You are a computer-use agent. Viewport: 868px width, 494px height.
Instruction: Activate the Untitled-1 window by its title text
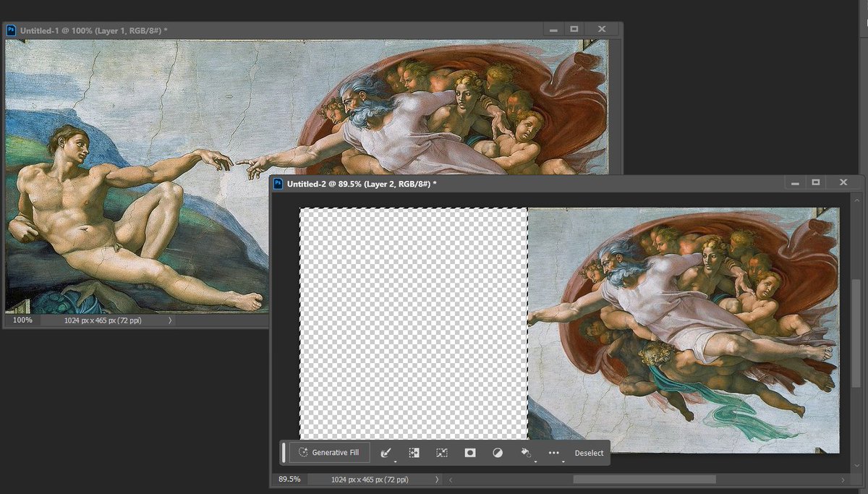94,30
